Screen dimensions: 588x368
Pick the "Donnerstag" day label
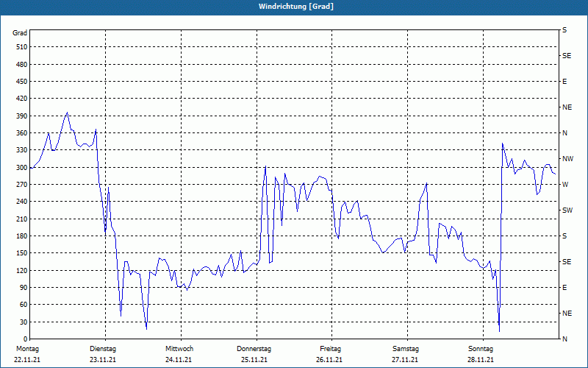coord(254,349)
